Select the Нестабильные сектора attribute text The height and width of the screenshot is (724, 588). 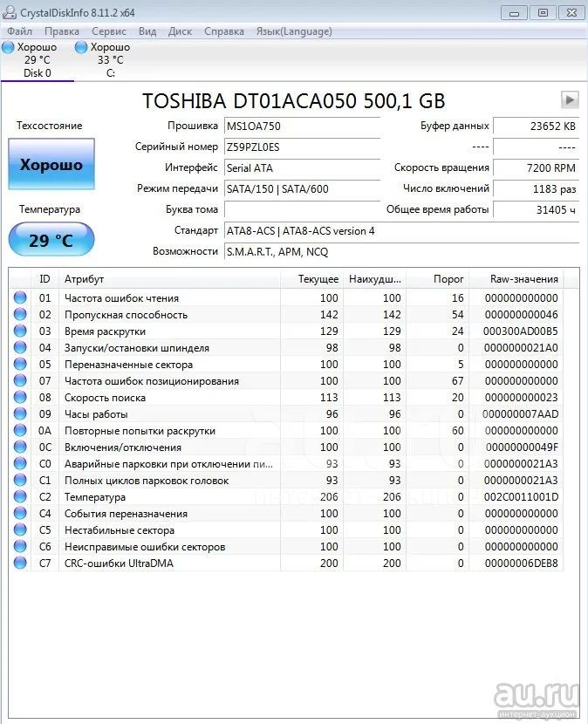pos(120,530)
